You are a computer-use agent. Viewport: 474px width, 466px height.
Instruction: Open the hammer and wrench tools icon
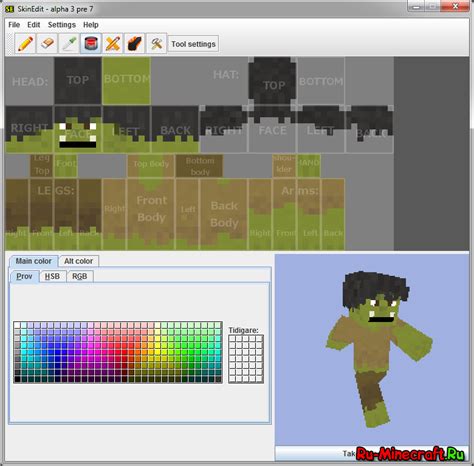(x=156, y=44)
